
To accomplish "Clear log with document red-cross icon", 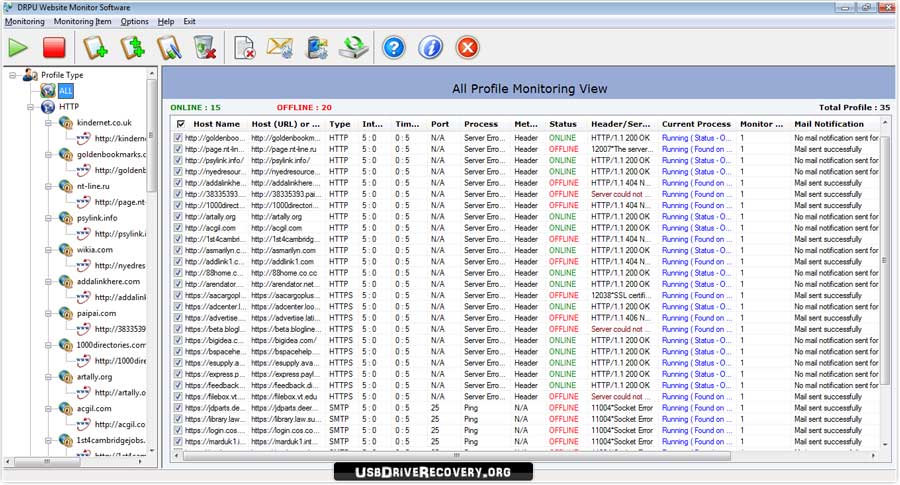I will [x=245, y=48].
